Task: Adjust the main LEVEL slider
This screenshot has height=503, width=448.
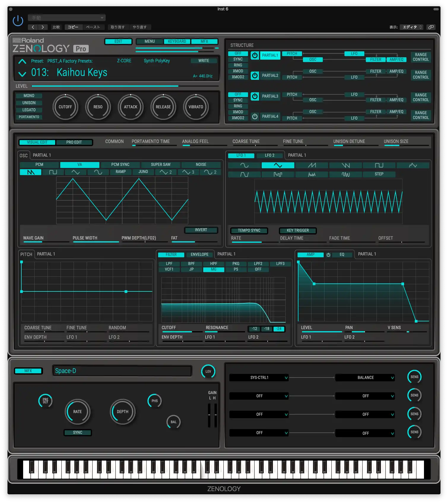Action: click(125, 86)
